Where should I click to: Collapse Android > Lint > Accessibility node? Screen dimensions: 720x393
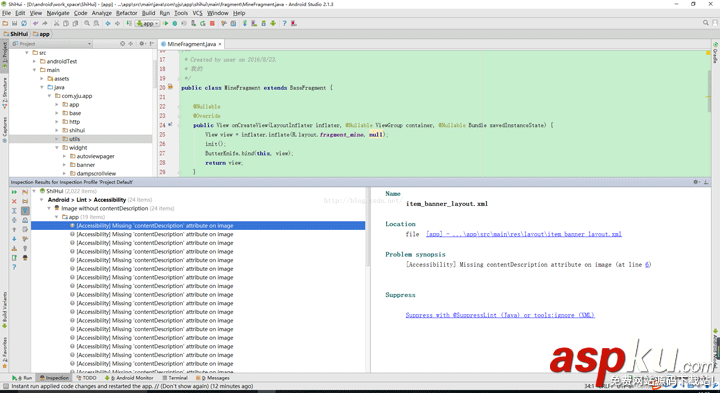(x=42, y=200)
